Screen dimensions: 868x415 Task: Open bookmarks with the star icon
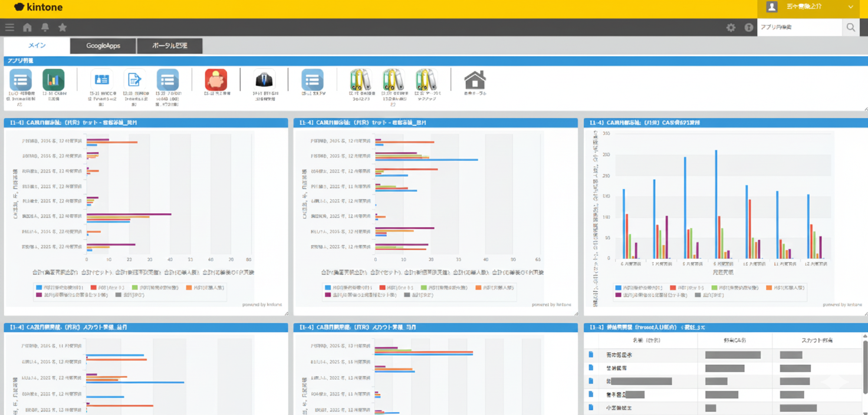point(63,27)
